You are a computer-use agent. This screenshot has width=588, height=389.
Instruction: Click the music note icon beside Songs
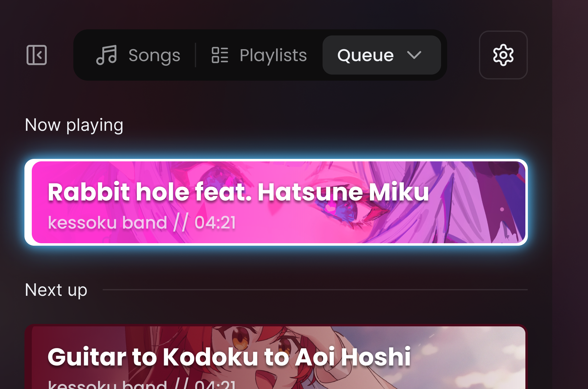coord(106,55)
